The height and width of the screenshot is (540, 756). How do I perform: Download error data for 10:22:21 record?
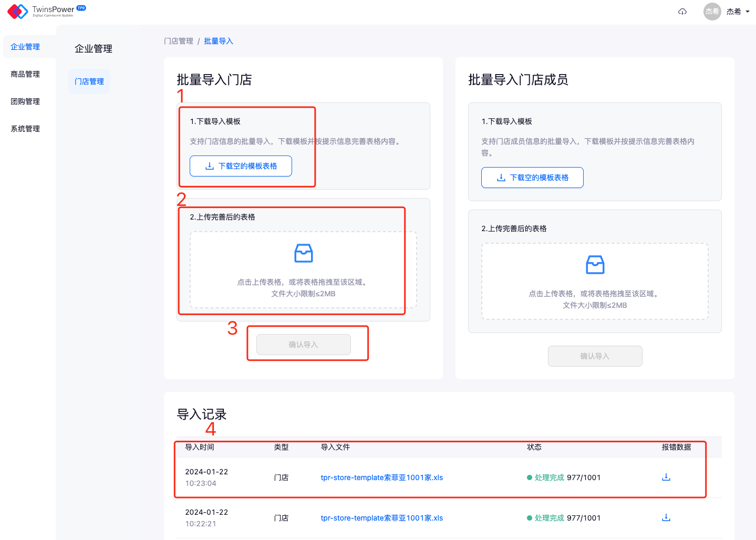(x=666, y=517)
